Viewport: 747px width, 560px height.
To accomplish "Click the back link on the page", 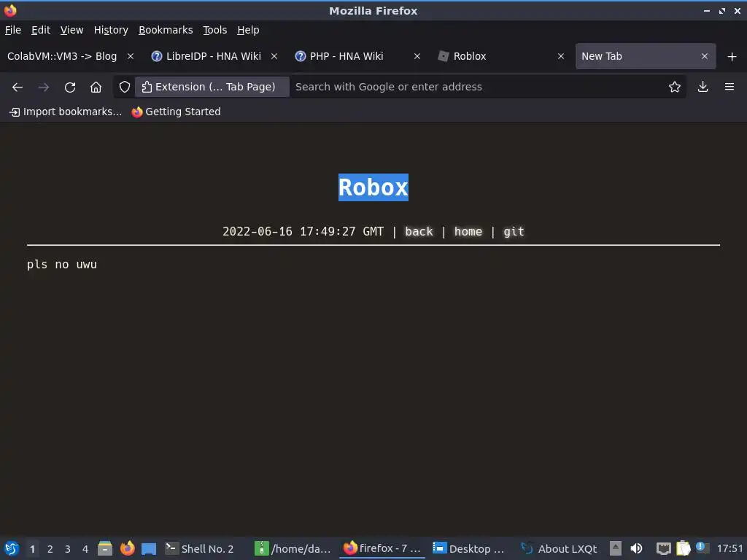I will [419, 231].
